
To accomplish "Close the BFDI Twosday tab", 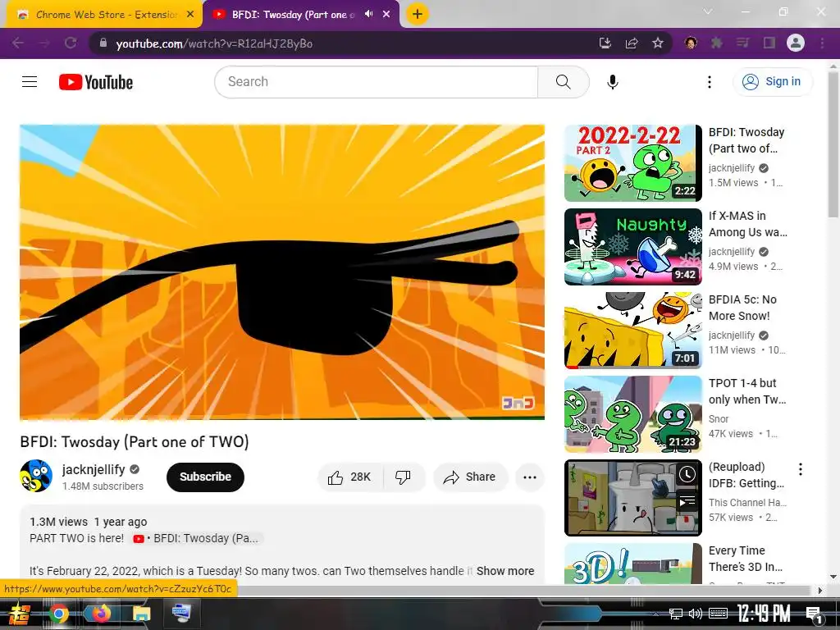I will tap(386, 15).
